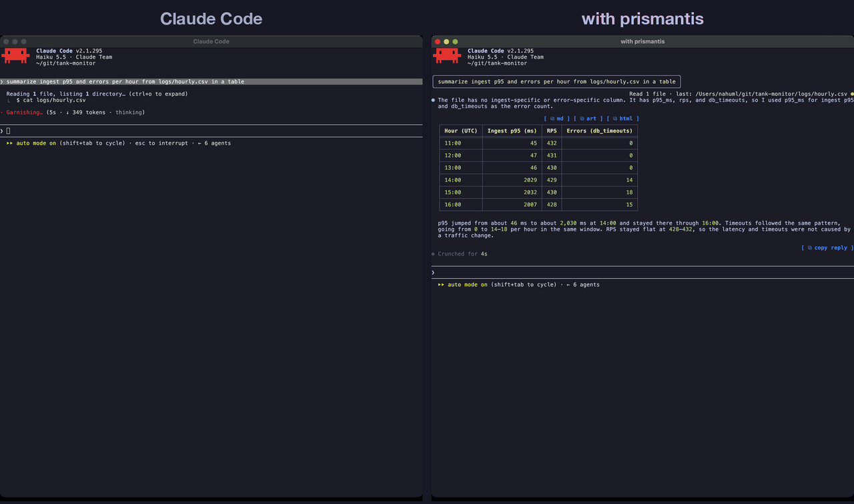Click the 'Crunched for 4s' status
Screen dimensions: 854x504
462,254
